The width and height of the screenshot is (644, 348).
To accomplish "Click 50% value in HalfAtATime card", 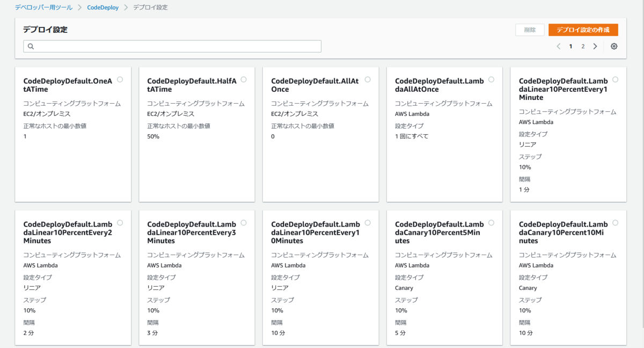I will point(153,136).
